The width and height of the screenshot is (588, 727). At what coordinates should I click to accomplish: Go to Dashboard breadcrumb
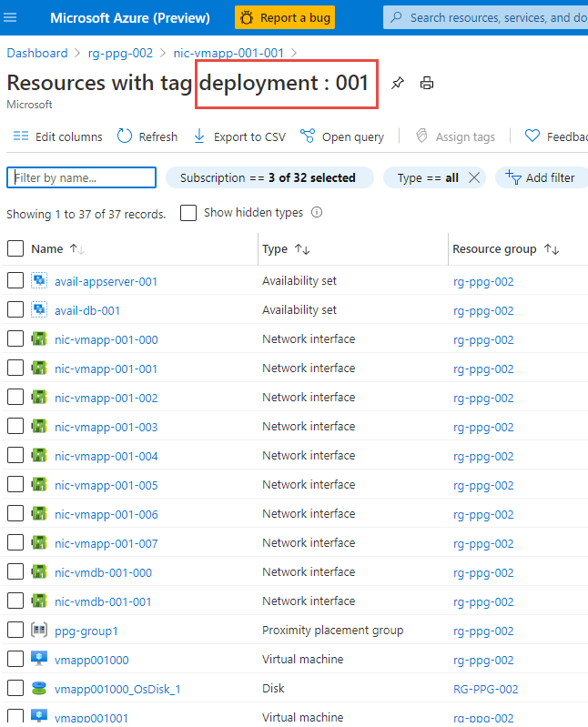[37, 53]
